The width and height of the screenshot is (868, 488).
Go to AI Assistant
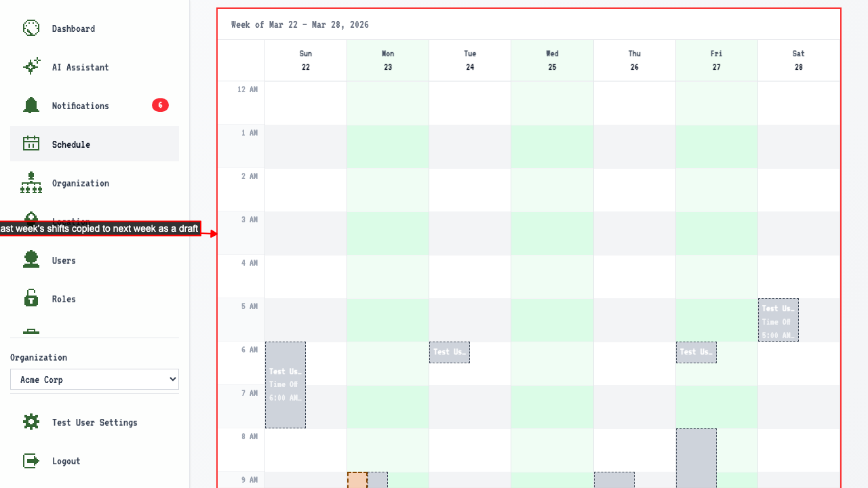click(x=94, y=67)
